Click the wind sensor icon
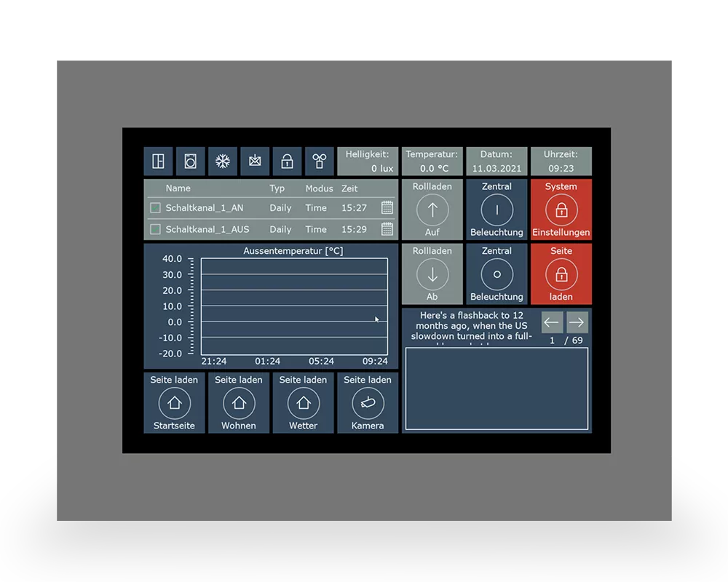 click(x=319, y=162)
